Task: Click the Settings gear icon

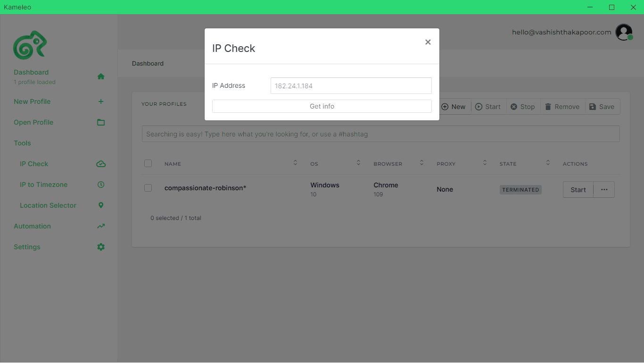Action: 101,247
